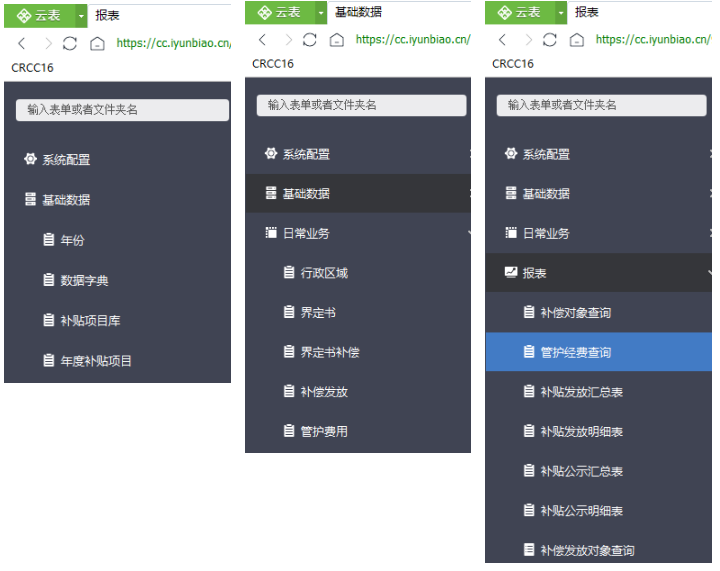This screenshot has width=720, height=571.
Task: Click the icon beside 行政区域
Action: pos(289,272)
